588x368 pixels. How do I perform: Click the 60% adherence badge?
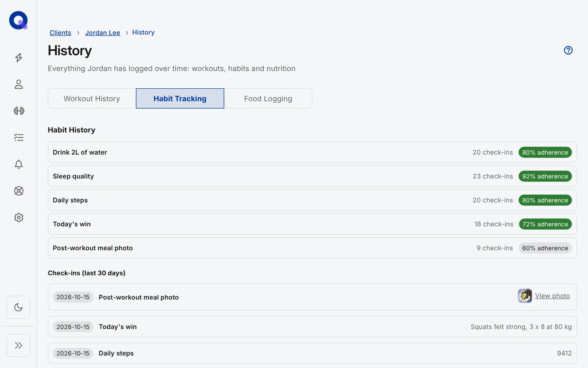[x=545, y=248]
